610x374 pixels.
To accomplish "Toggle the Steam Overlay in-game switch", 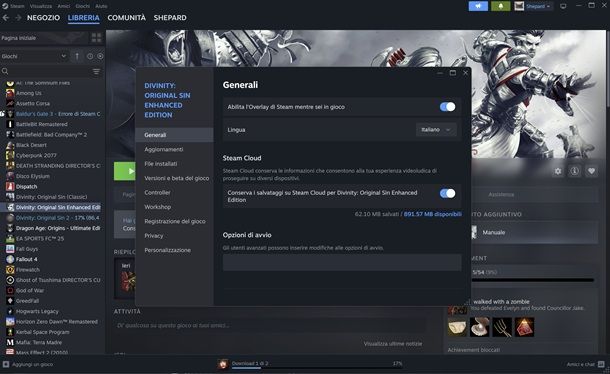I will click(447, 107).
